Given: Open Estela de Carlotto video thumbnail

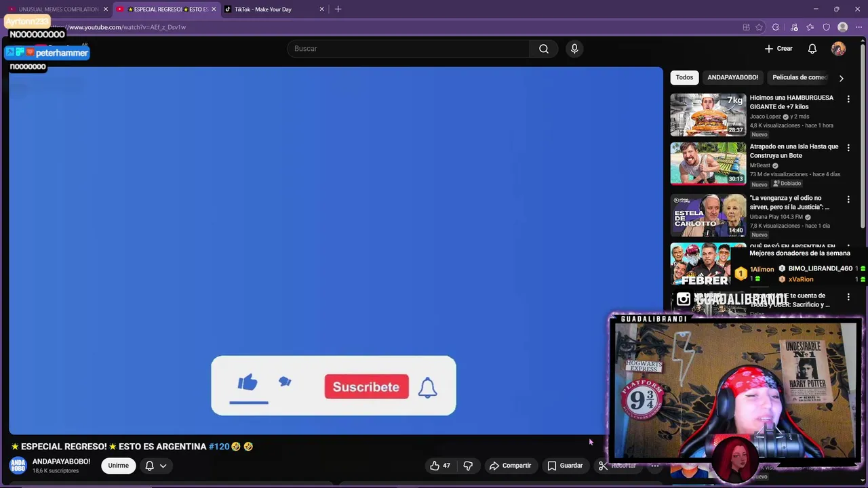Looking at the screenshot, I should pos(708,215).
